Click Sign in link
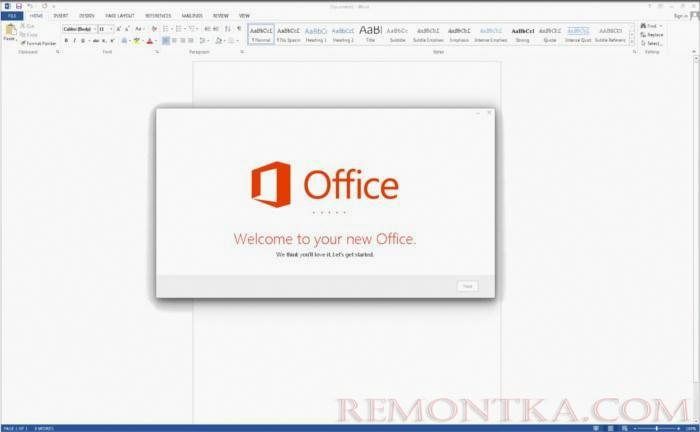 point(681,16)
